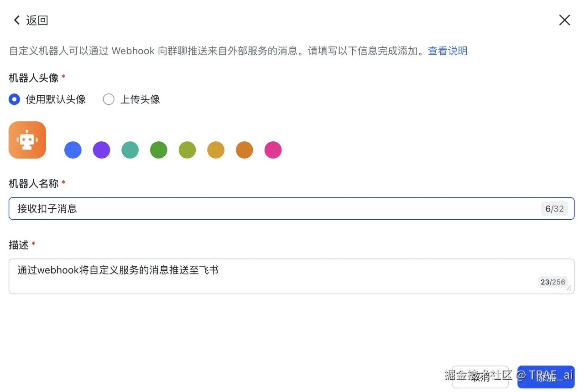Close the add-robot dialog with X
584x392 pixels.
click(x=564, y=20)
